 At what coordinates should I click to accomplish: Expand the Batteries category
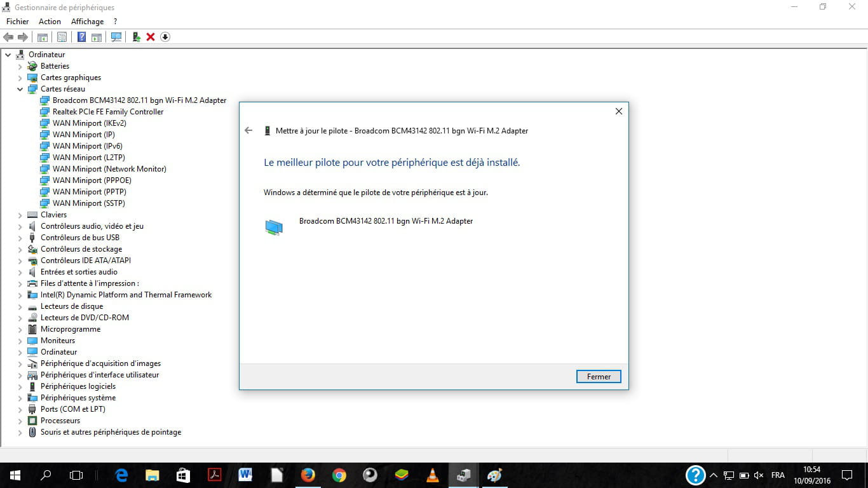[x=20, y=66]
